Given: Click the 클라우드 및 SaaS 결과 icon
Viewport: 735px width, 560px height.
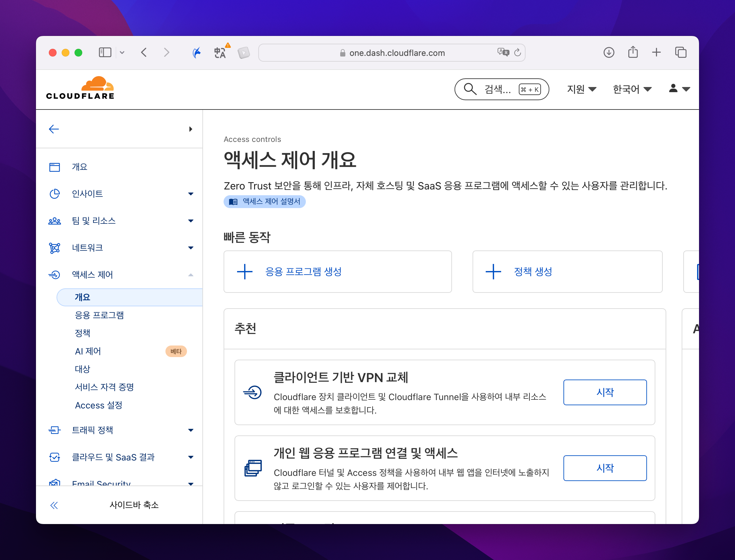Looking at the screenshot, I should (x=54, y=457).
